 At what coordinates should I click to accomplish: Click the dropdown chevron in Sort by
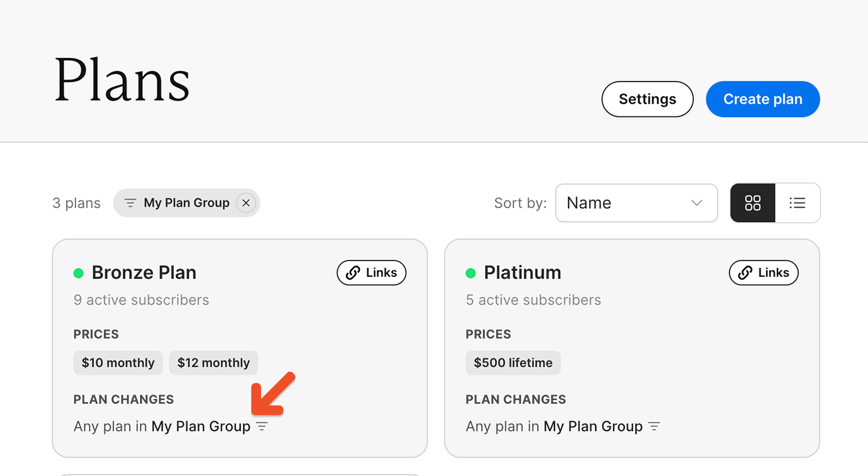pos(697,203)
